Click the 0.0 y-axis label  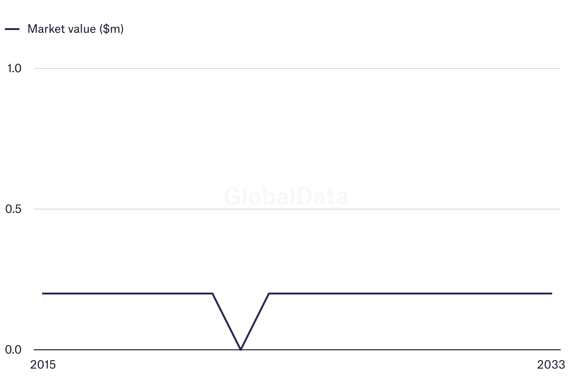(14, 350)
